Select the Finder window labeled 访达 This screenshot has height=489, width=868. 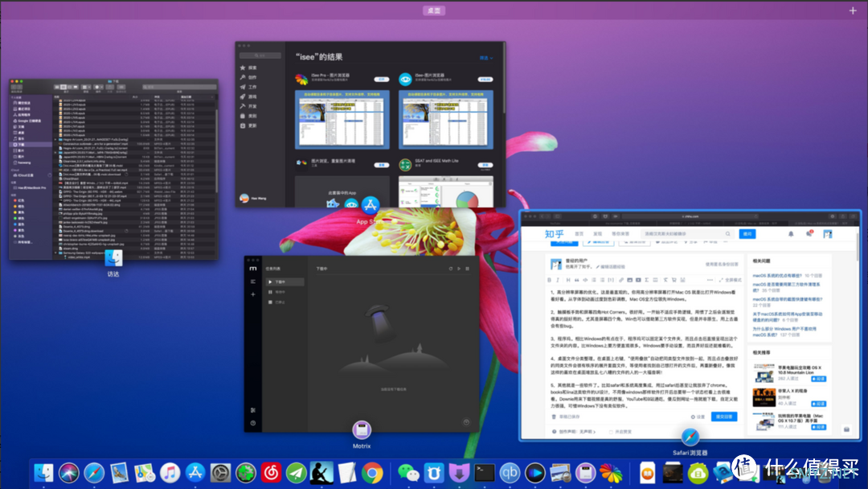(114, 170)
